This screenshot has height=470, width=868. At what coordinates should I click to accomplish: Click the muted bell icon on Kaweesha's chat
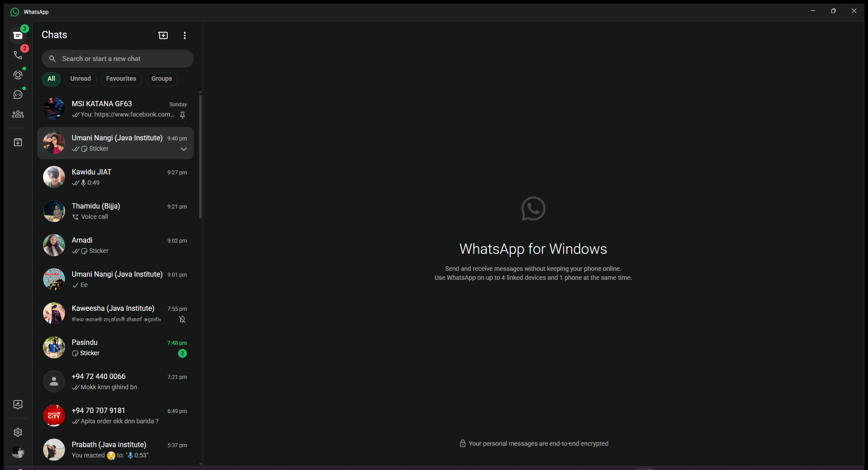click(x=182, y=319)
